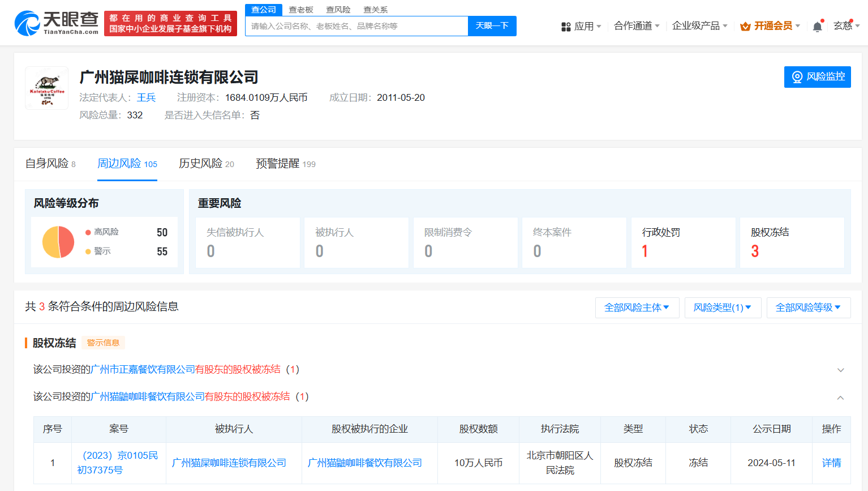Click the apps grid icon
Image resolution: width=868 pixels, height=491 pixels.
566,27
